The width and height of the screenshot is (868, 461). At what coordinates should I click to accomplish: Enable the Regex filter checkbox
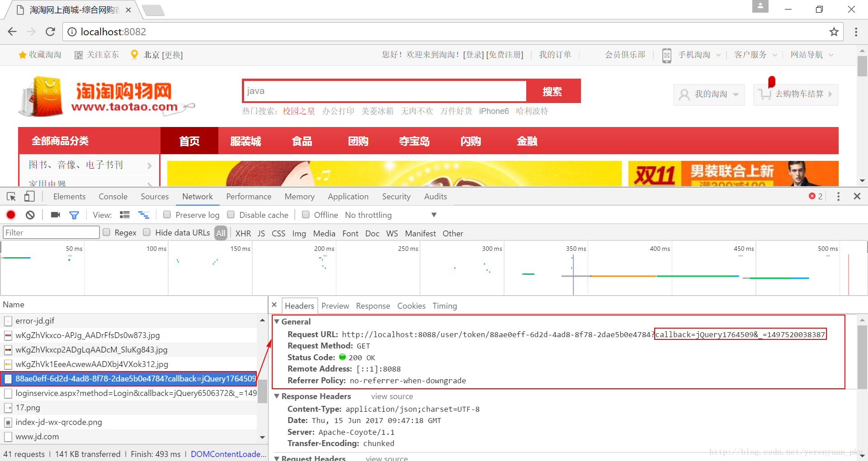tap(107, 232)
